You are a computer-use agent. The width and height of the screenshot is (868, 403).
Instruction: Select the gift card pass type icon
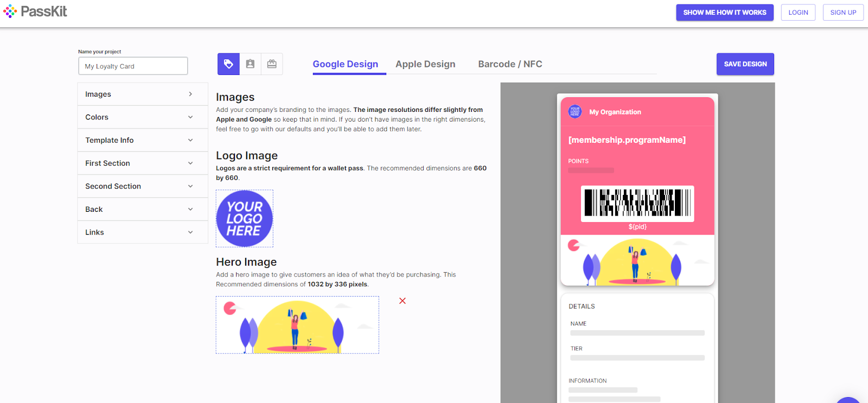click(x=272, y=64)
